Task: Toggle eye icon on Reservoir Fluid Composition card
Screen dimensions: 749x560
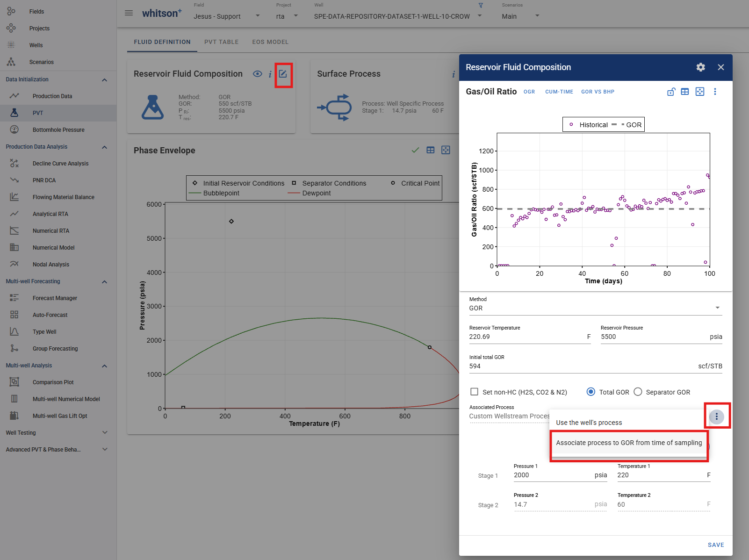Action: (x=257, y=74)
